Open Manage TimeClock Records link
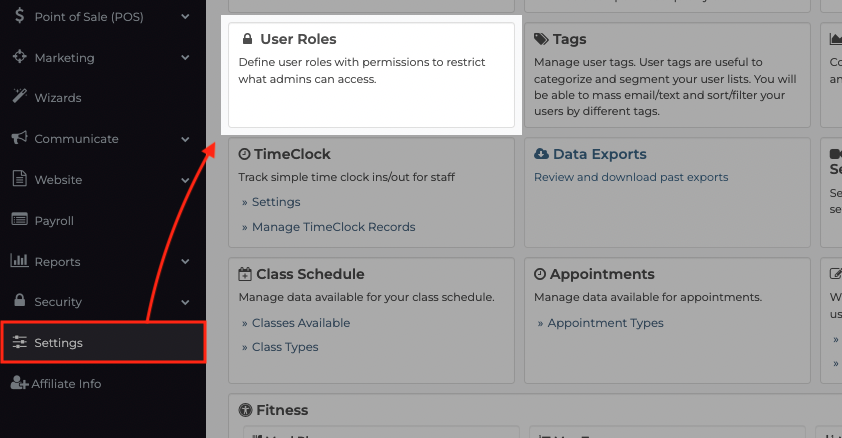 click(x=333, y=227)
